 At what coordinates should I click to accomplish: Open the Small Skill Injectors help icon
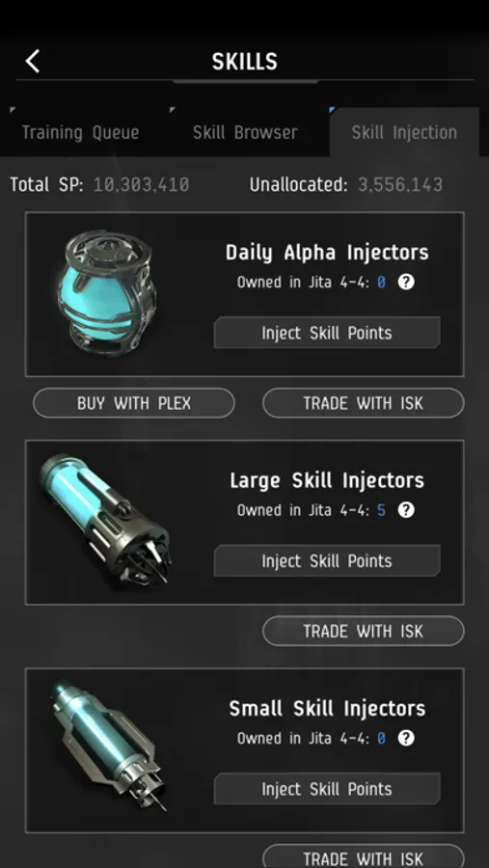coord(406,738)
